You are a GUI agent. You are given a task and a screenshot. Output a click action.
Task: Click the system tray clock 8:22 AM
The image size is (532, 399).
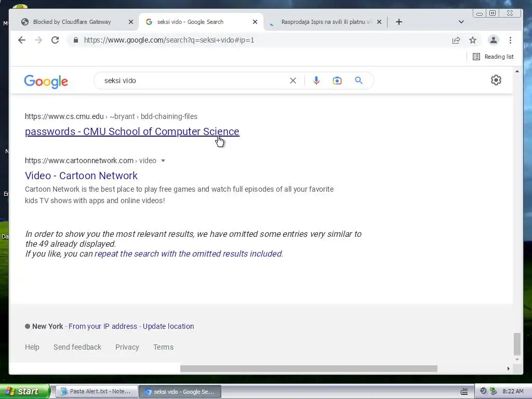pyautogui.click(x=513, y=392)
